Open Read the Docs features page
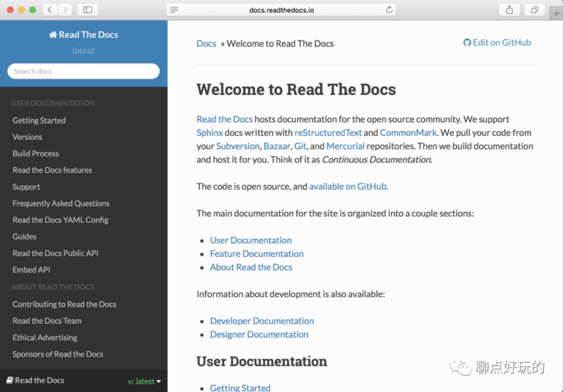563x392 pixels. (52, 170)
